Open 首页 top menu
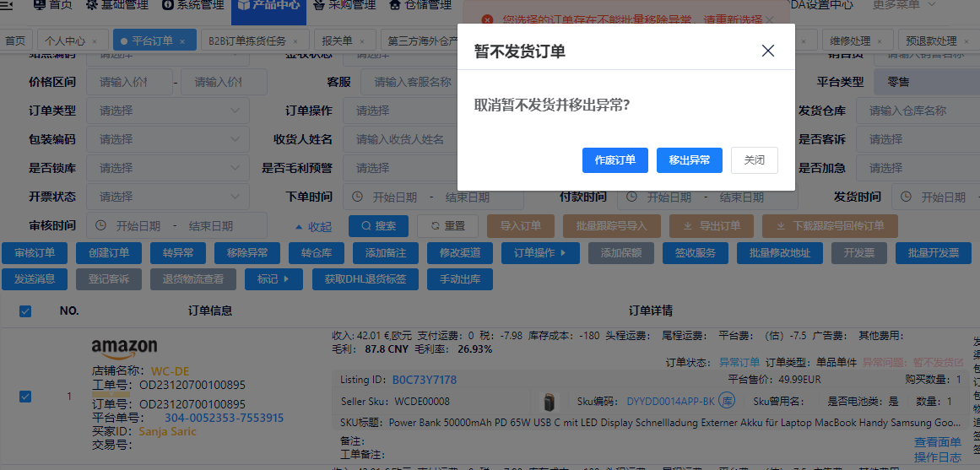Viewport: 980px width, 470px height. coord(52,6)
